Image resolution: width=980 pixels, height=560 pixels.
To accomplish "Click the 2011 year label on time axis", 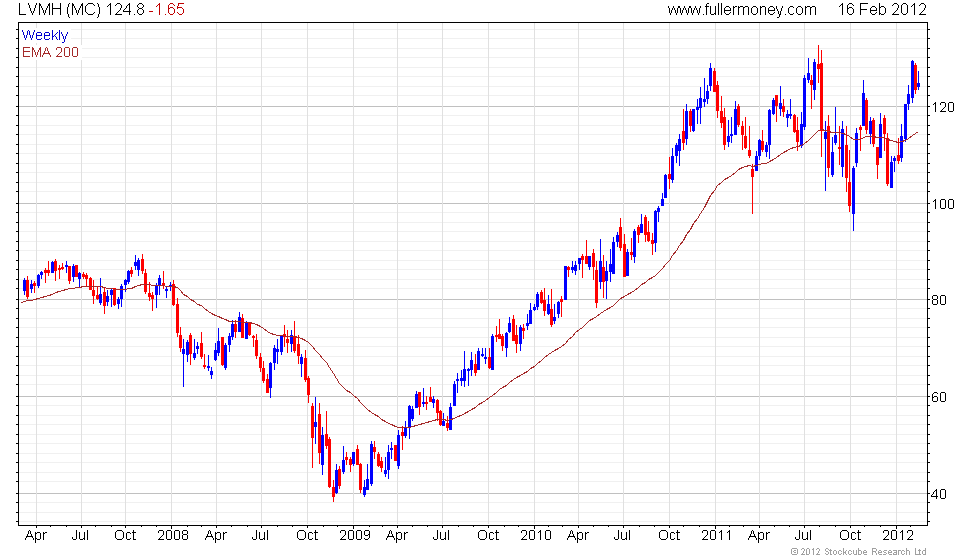I will click(x=716, y=536).
